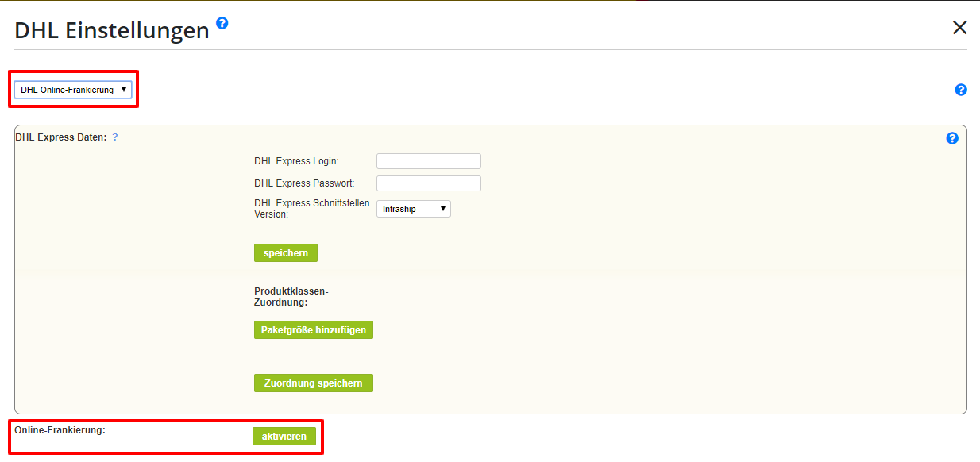The width and height of the screenshot is (980, 462).
Task: Click the DHL Express Daten label
Action: [x=60, y=137]
